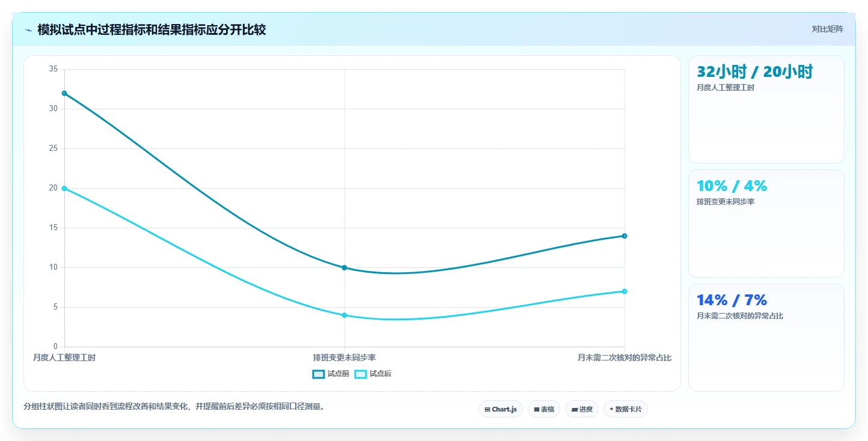Click the 月度人工整理工时 card caption
The width and height of the screenshot is (868, 441).
(x=725, y=88)
